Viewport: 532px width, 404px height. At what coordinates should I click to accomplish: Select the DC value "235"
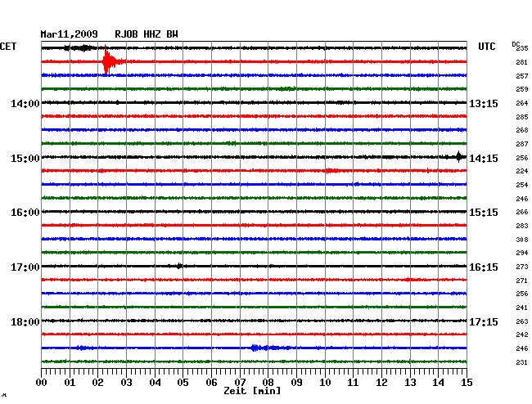(x=522, y=48)
